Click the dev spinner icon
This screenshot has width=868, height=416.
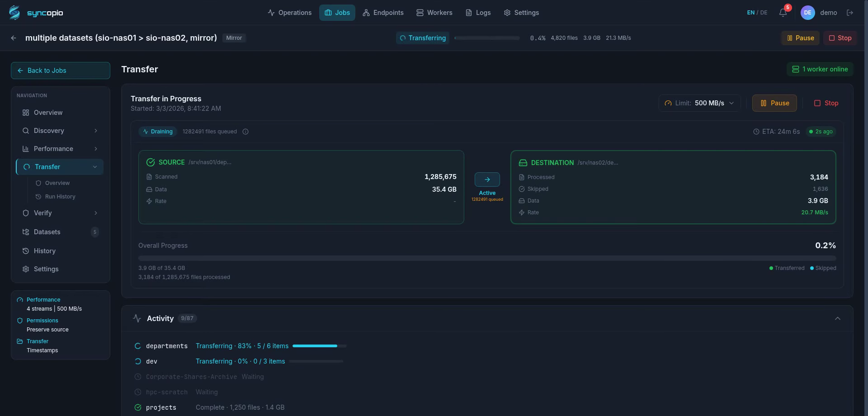click(x=138, y=361)
